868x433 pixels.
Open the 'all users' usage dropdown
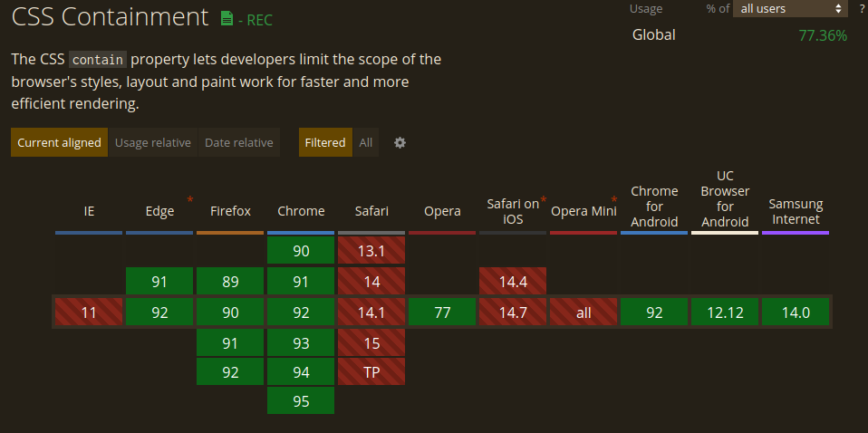coord(789,9)
